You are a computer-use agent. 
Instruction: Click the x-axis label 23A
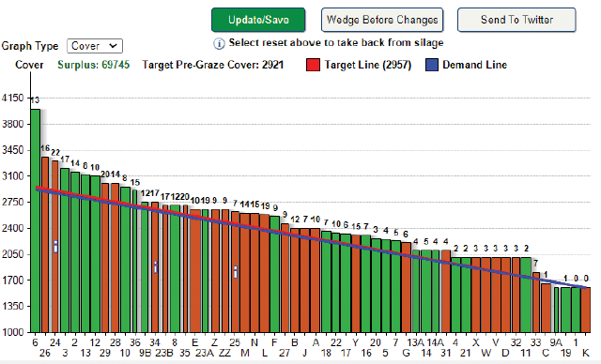tap(205, 353)
